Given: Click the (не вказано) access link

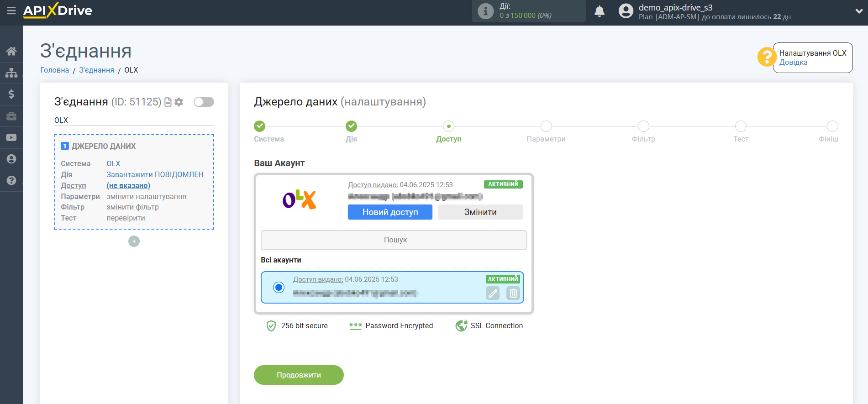Looking at the screenshot, I should [x=128, y=185].
